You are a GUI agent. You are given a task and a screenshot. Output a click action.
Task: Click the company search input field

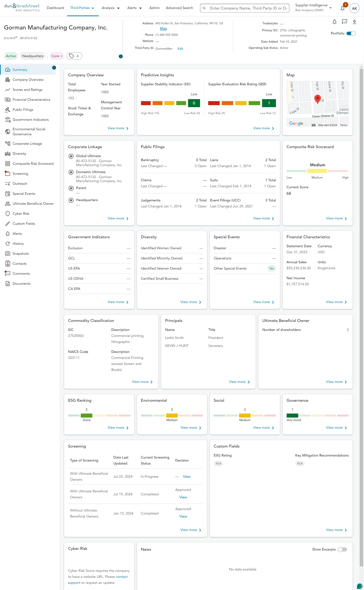coord(248,8)
